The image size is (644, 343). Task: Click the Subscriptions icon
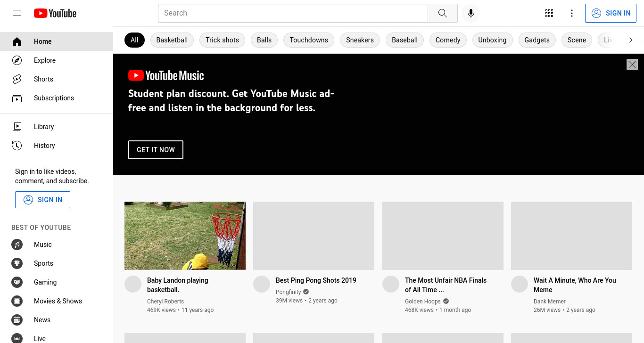(17, 98)
